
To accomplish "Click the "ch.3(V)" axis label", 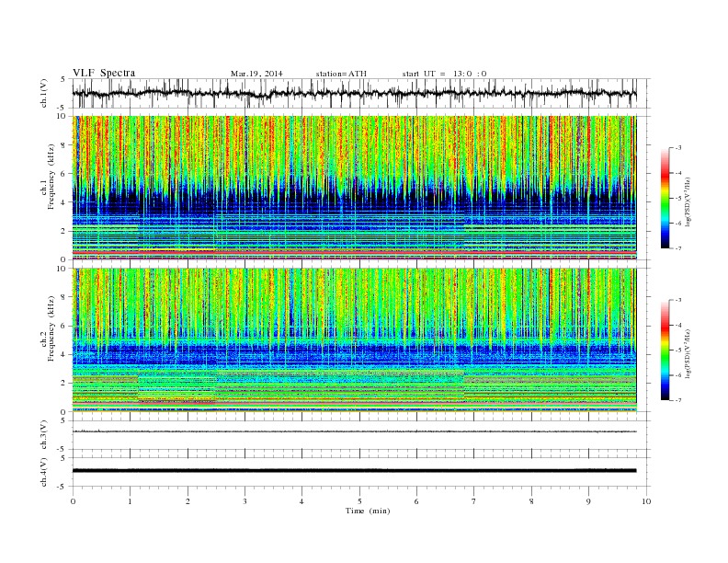I will pyautogui.click(x=44, y=435).
